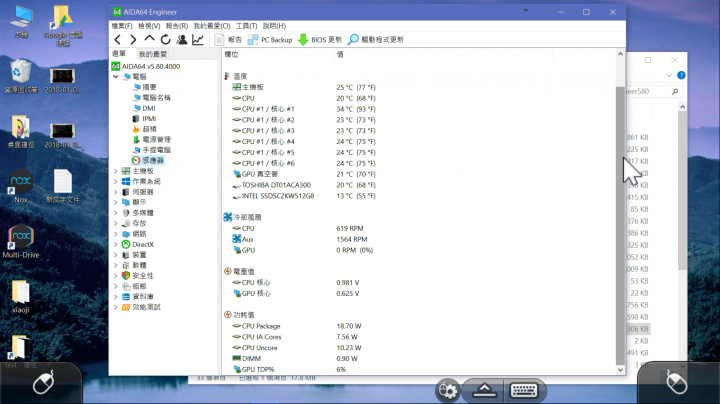Image resolution: width=720 pixels, height=404 pixels.
Task: Expand ribbon chevron in background Explorer window
Action: pyautogui.click(x=669, y=75)
